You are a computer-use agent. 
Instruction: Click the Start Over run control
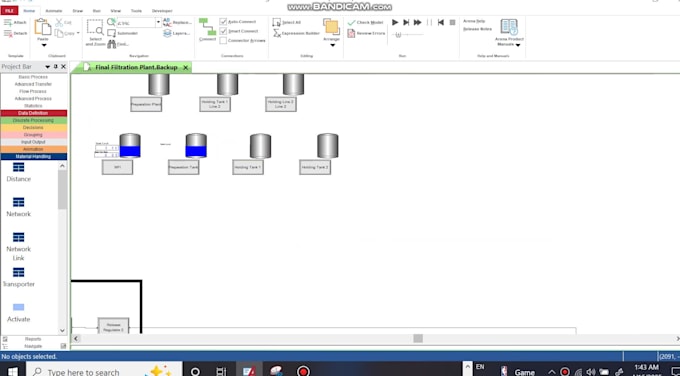441,22
